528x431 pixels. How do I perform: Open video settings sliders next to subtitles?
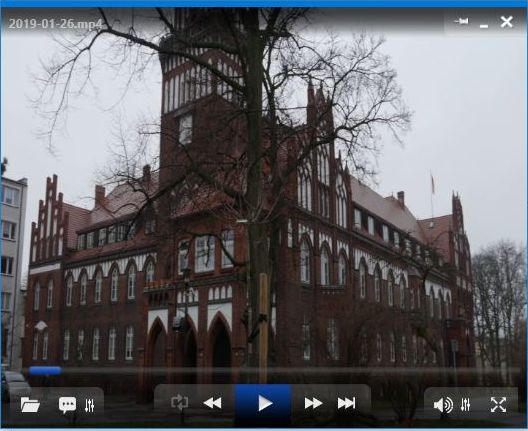tap(90, 405)
